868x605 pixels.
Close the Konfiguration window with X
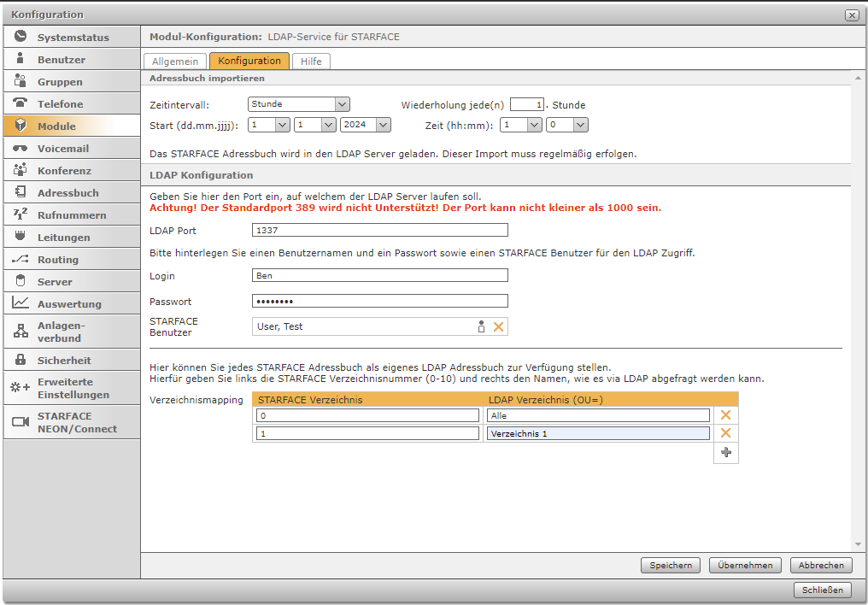coord(852,15)
